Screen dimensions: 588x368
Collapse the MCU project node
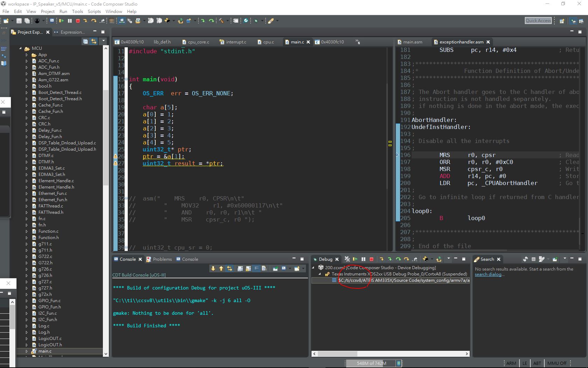tap(20, 48)
